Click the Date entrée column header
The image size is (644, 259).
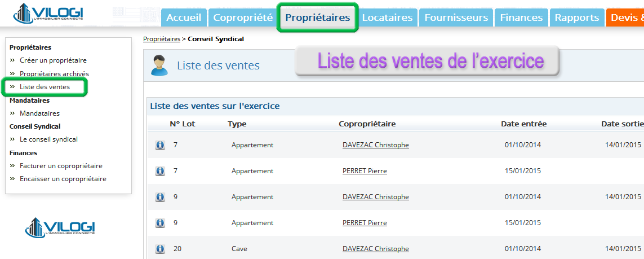(x=523, y=124)
